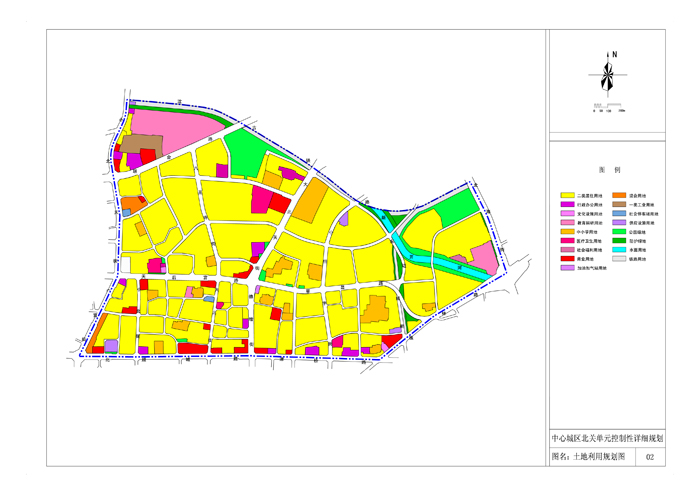Pick the brown industrial land legend swatch

click(619, 204)
